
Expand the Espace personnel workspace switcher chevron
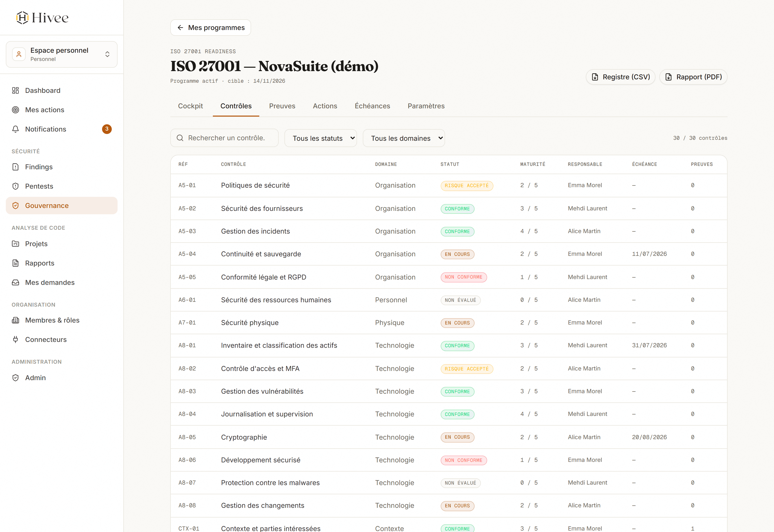107,54
